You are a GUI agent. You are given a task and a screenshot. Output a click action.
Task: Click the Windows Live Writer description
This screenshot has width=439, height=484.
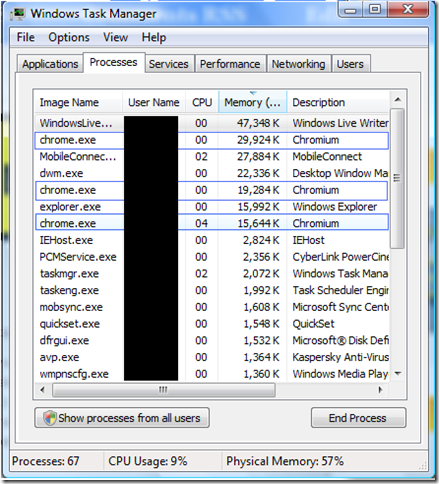click(x=340, y=123)
